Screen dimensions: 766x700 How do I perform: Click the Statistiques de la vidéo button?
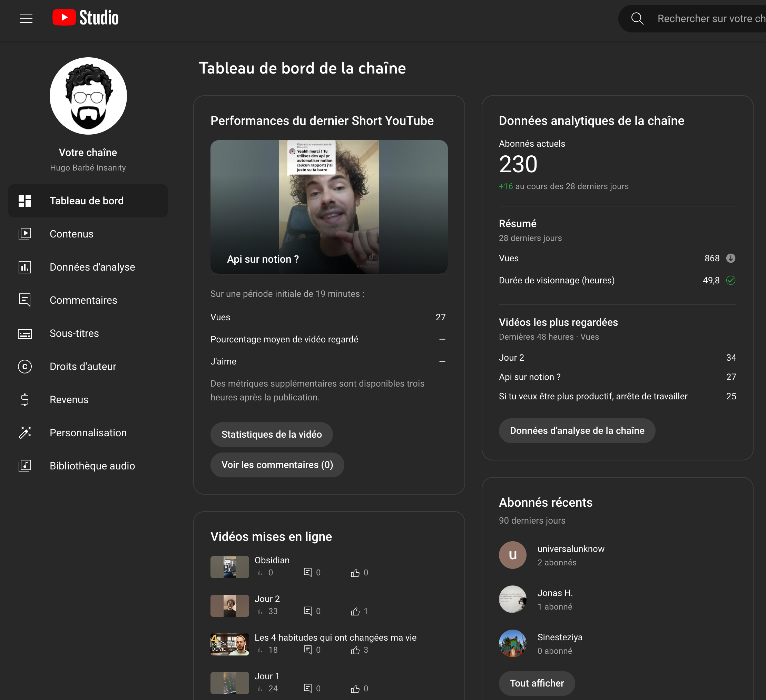click(271, 434)
